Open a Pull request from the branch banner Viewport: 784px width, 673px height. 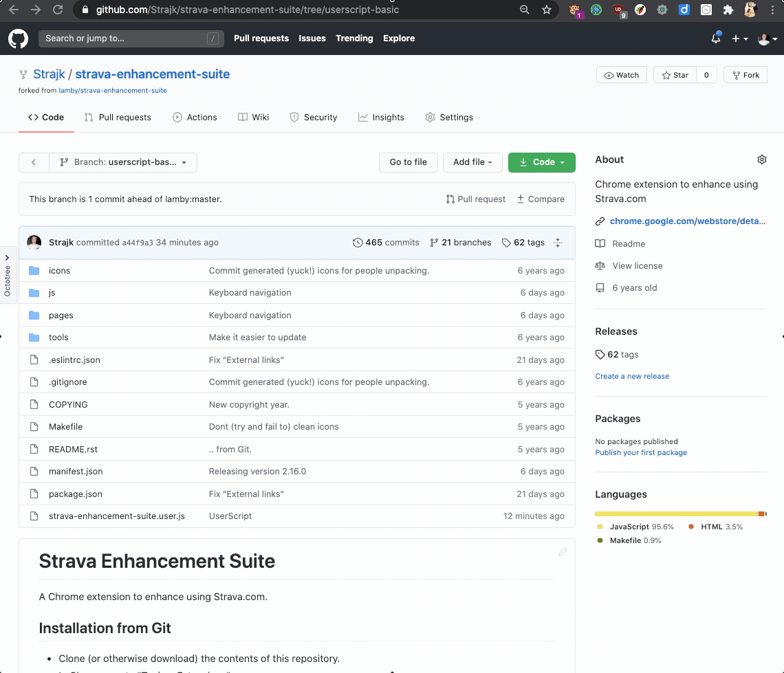[x=475, y=199]
